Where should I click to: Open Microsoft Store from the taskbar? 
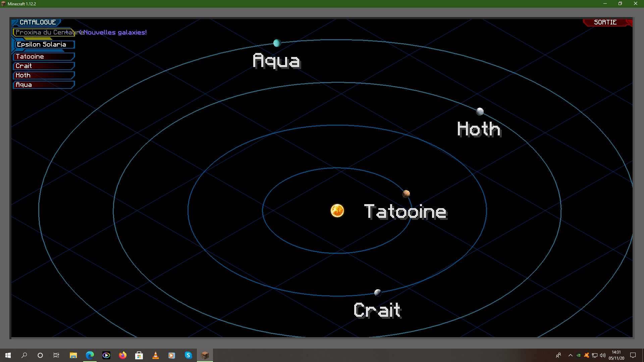(139, 355)
